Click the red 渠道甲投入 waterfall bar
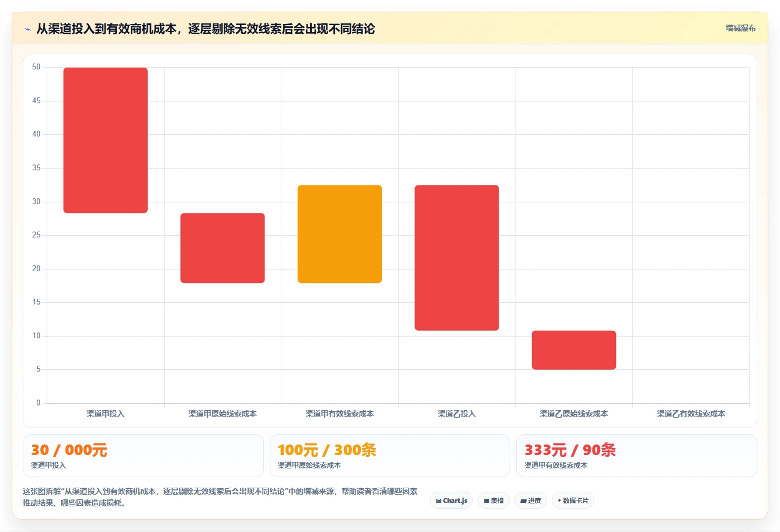Screen dimensions: 780x532 click(106, 140)
